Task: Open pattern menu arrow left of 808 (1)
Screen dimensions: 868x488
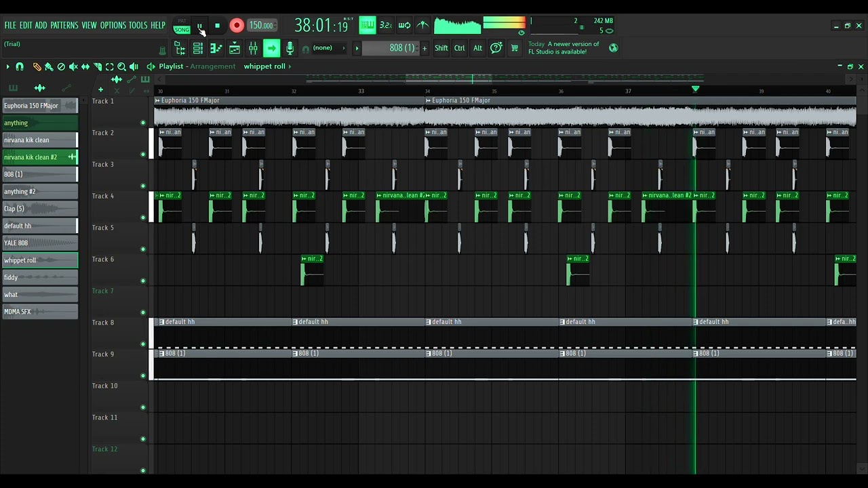Action: click(x=357, y=48)
